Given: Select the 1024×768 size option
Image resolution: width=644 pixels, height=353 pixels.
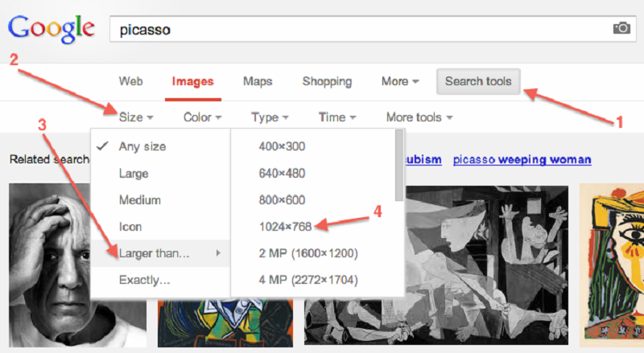Looking at the screenshot, I should pyautogui.click(x=283, y=227).
